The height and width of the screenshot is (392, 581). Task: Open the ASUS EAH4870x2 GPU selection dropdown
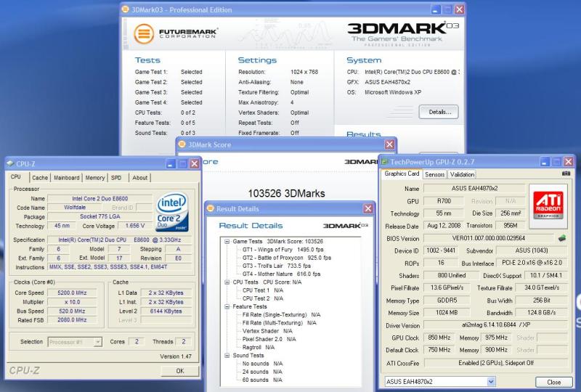pyautogui.click(x=491, y=381)
